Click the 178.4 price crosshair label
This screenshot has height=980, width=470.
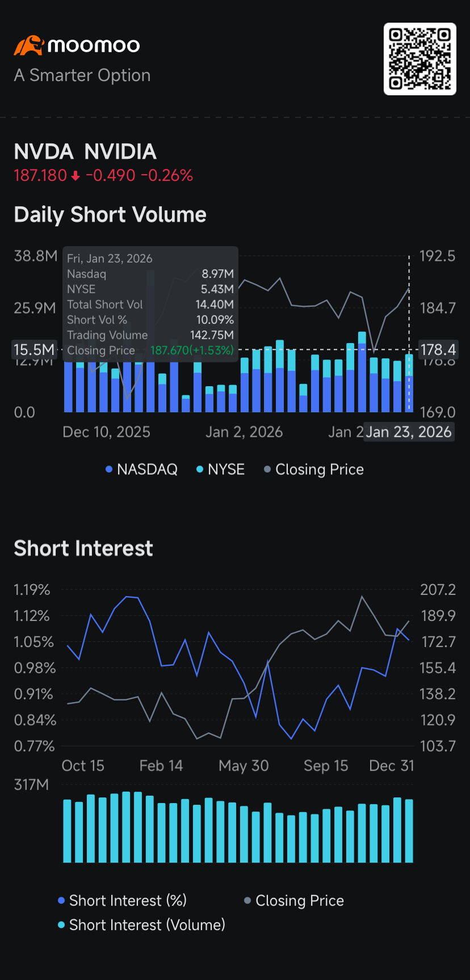coord(438,349)
